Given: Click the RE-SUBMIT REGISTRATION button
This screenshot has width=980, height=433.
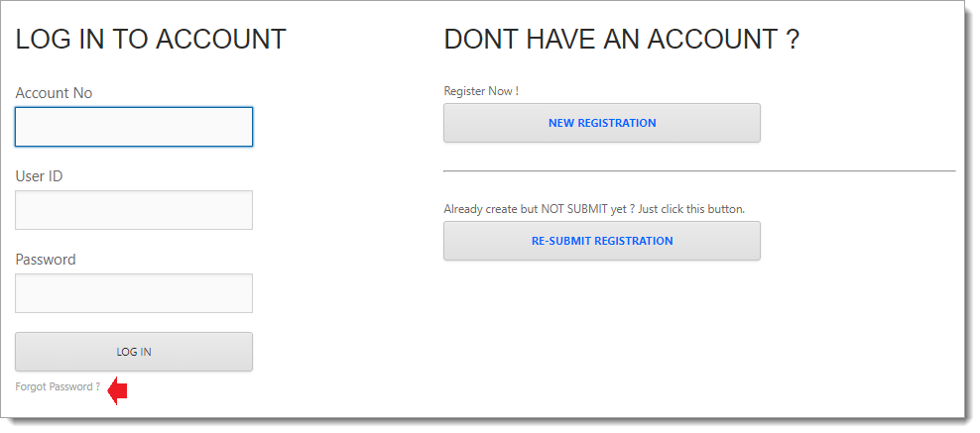Looking at the screenshot, I should [601, 241].
